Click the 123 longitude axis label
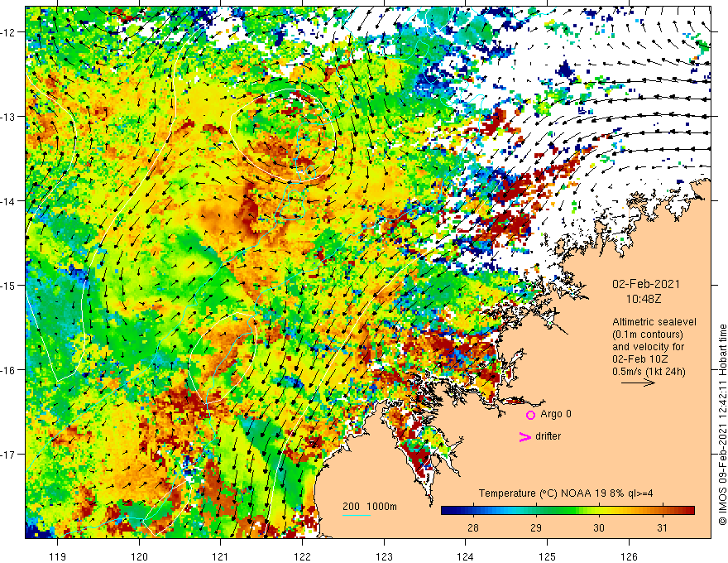 click(384, 556)
